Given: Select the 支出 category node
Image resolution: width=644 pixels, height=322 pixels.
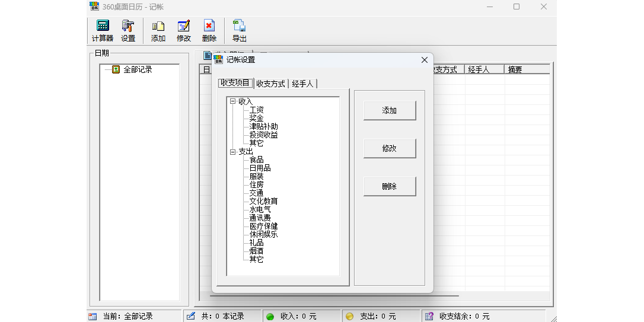Looking at the screenshot, I should [x=246, y=152].
